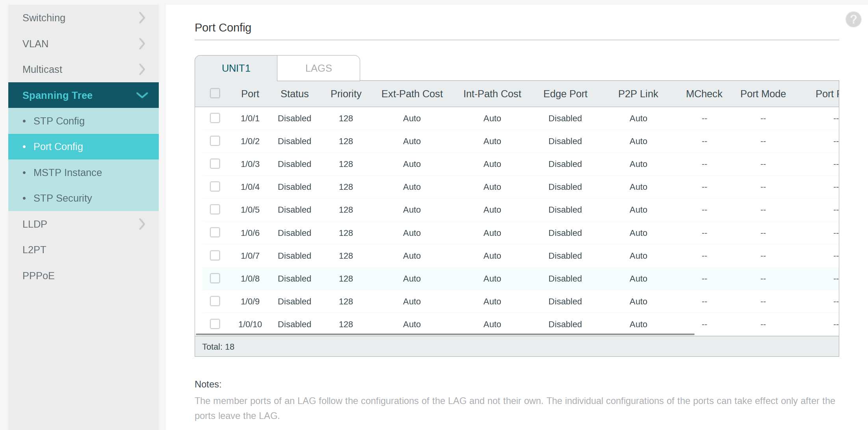Collapse the Spanning Tree section arrow

[x=142, y=95]
